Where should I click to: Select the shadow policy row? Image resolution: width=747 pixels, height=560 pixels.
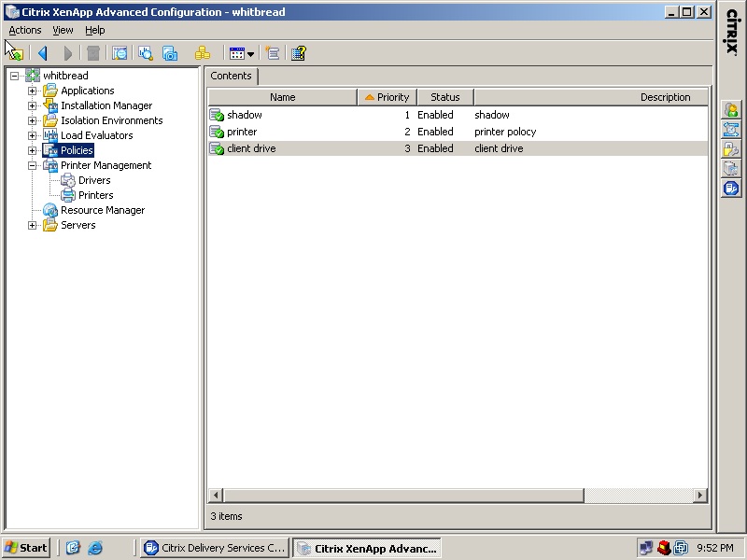[x=458, y=115]
